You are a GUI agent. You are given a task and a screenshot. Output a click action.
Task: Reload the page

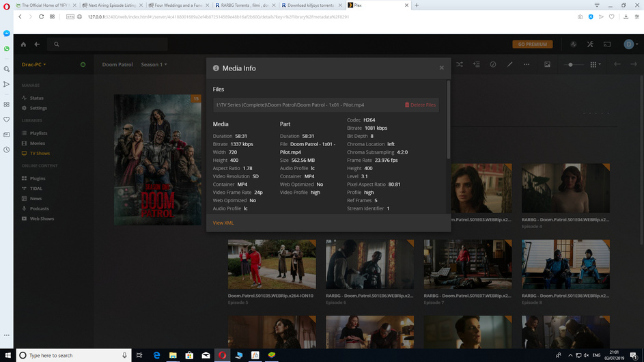(41, 17)
